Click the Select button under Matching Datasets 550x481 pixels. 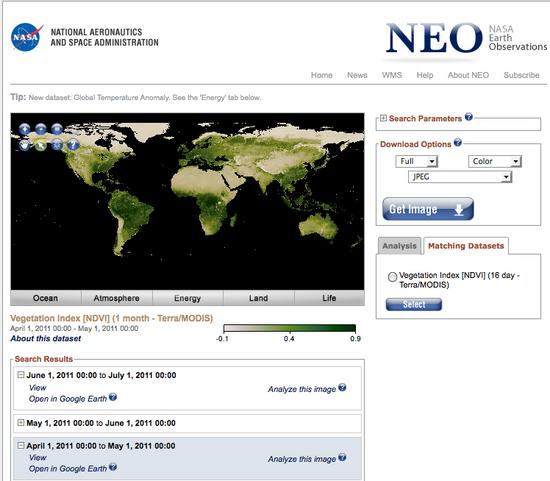click(414, 305)
